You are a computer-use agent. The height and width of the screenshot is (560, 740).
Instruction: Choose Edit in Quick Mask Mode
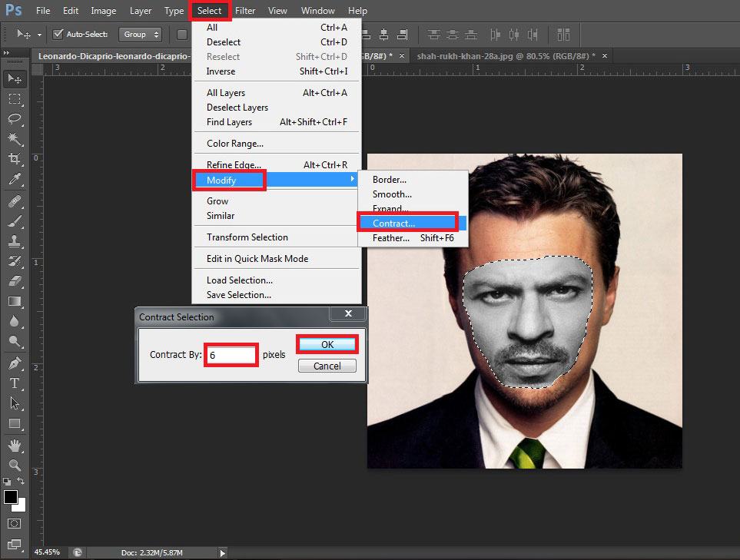276,259
